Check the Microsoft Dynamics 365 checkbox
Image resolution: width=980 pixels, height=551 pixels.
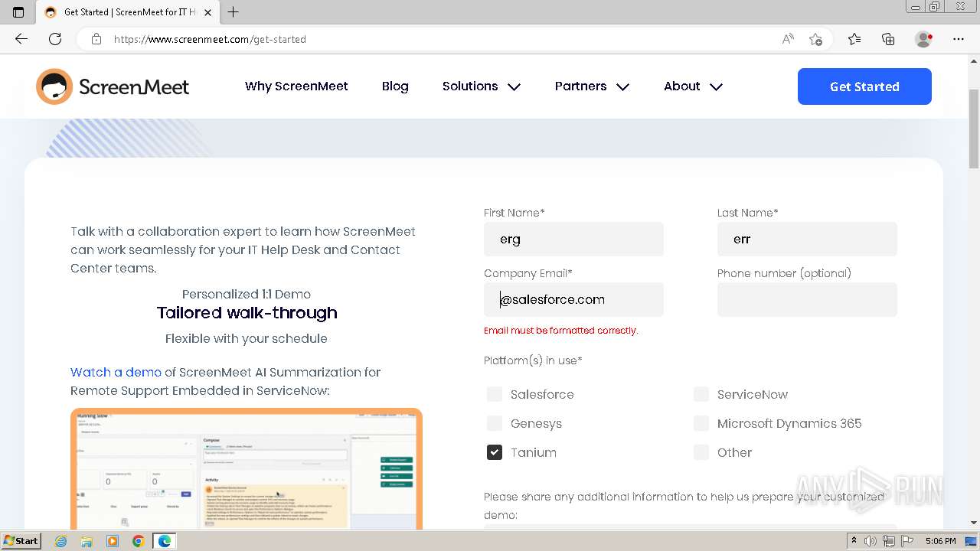pyautogui.click(x=701, y=423)
